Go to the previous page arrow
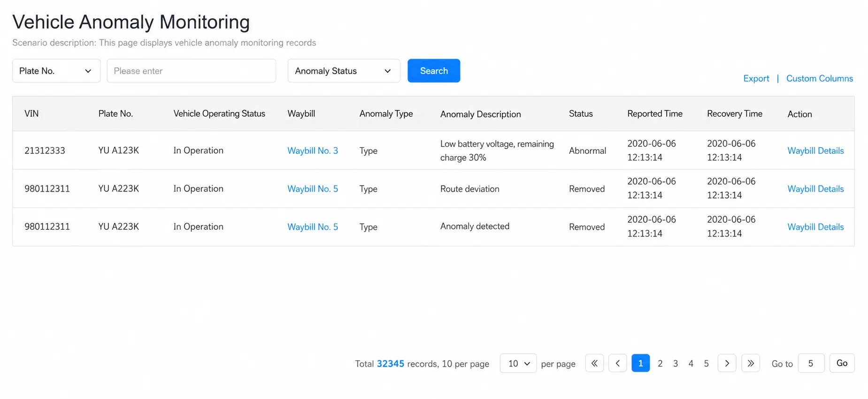868x399 pixels. 618,363
